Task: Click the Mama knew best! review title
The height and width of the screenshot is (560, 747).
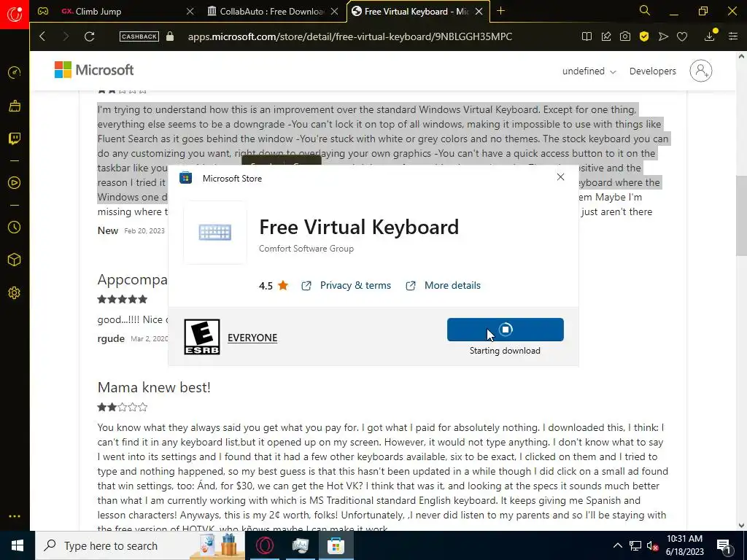Action: pyautogui.click(x=154, y=387)
